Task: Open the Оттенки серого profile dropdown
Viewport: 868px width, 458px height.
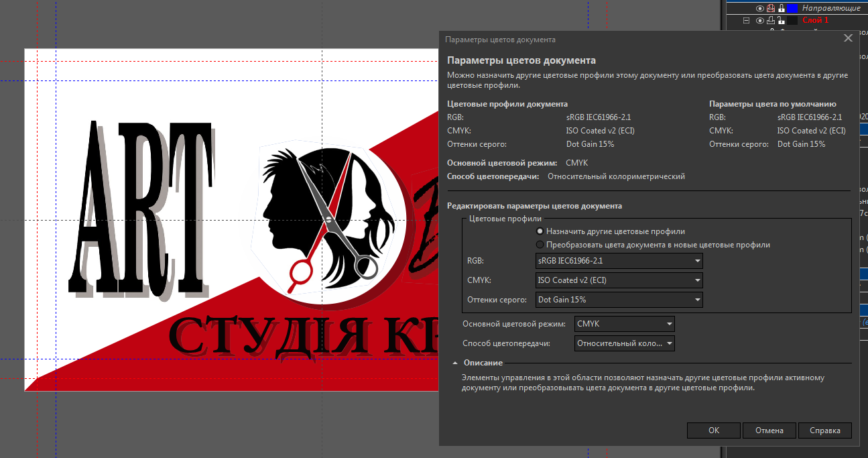Action: pos(619,300)
